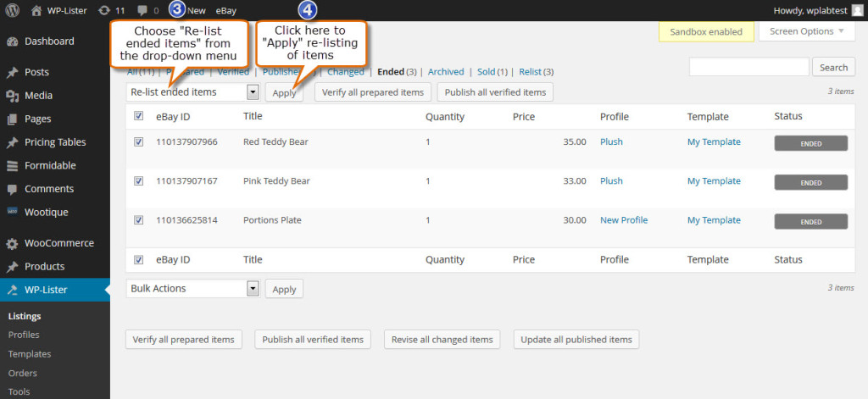Click the Wootique woo icon
This screenshot has height=399, width=868.
(x=12, y=212)
